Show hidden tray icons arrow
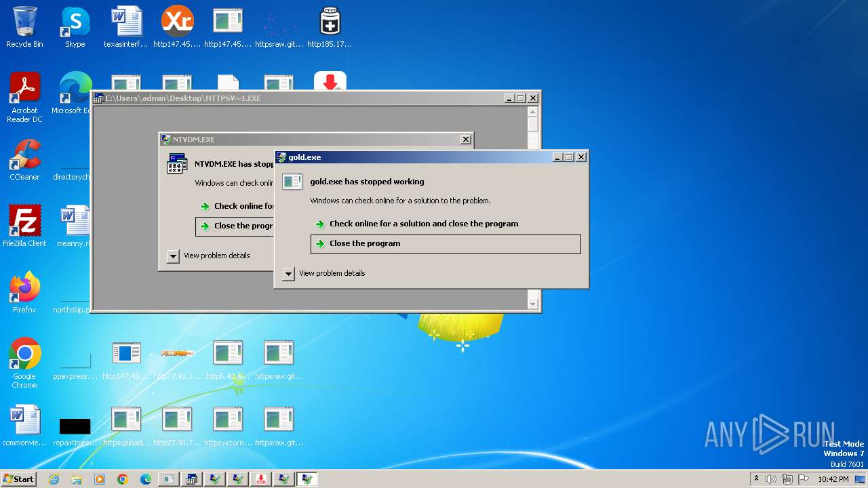This screenshot has height=488, width=868. pos(756,479)
